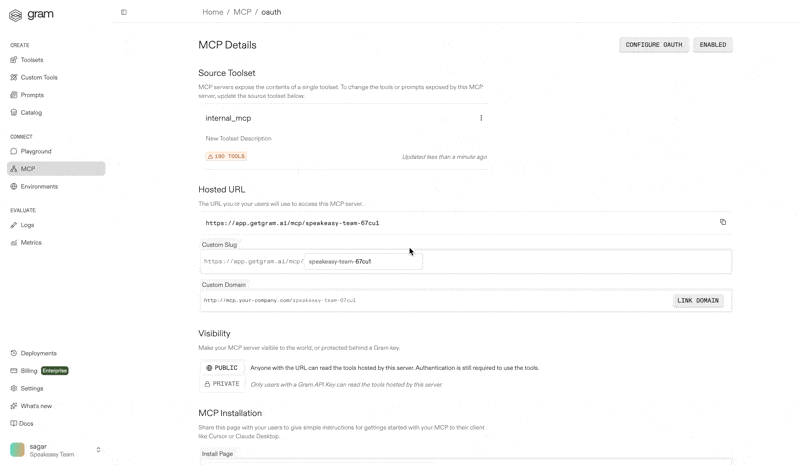
Task: Open the Playground chat icon
Action: [x=14, y=151]
